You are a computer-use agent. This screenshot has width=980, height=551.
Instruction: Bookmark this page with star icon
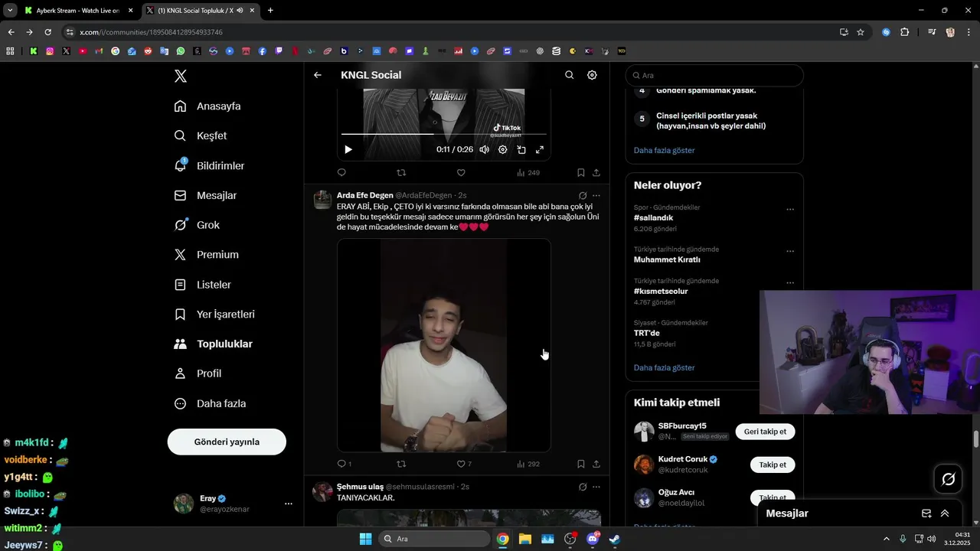861,32
